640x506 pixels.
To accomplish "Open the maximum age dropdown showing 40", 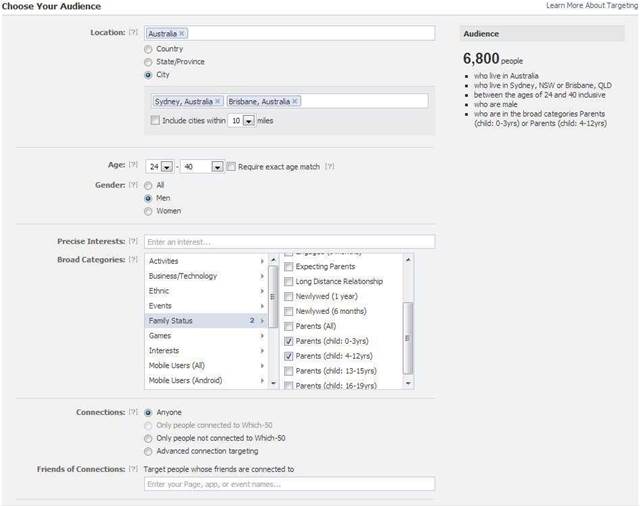I will [x=217, y=167].
